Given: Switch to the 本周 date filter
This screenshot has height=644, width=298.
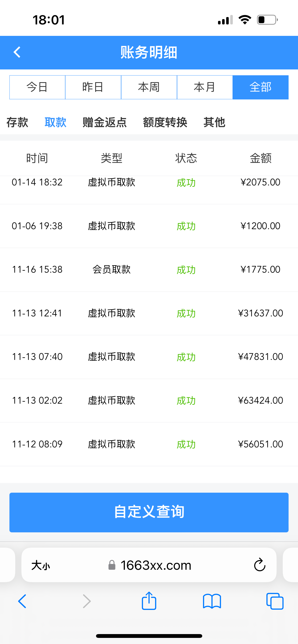Looking at the screenshot, I should pos(149,87).
